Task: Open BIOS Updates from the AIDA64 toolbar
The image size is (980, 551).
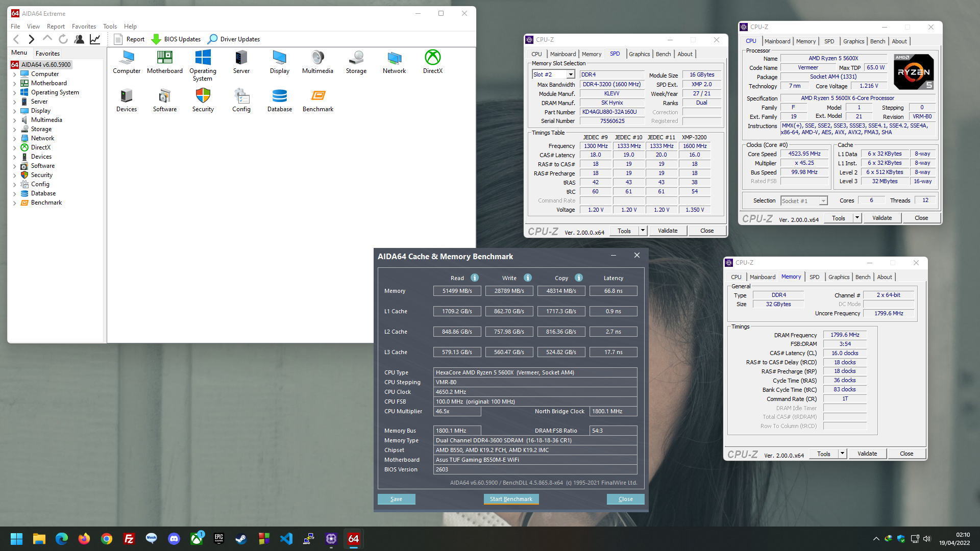Action: click(x=176, y=39)
